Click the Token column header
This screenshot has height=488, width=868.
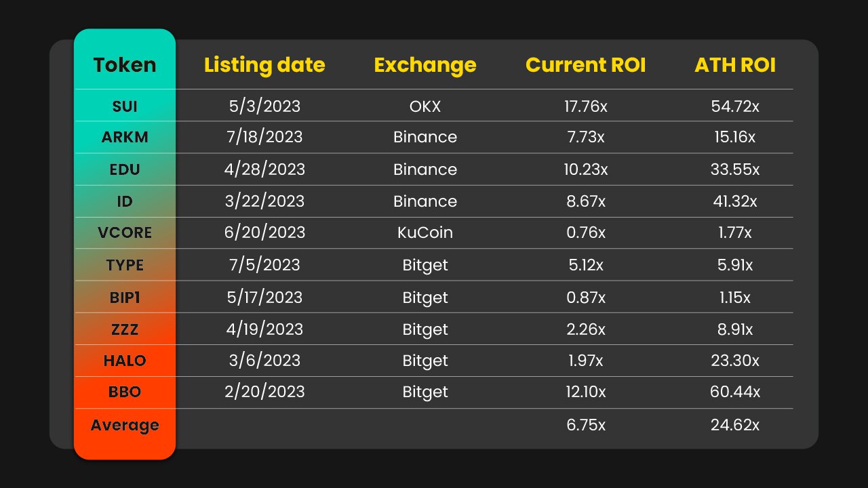pos(125,65)
